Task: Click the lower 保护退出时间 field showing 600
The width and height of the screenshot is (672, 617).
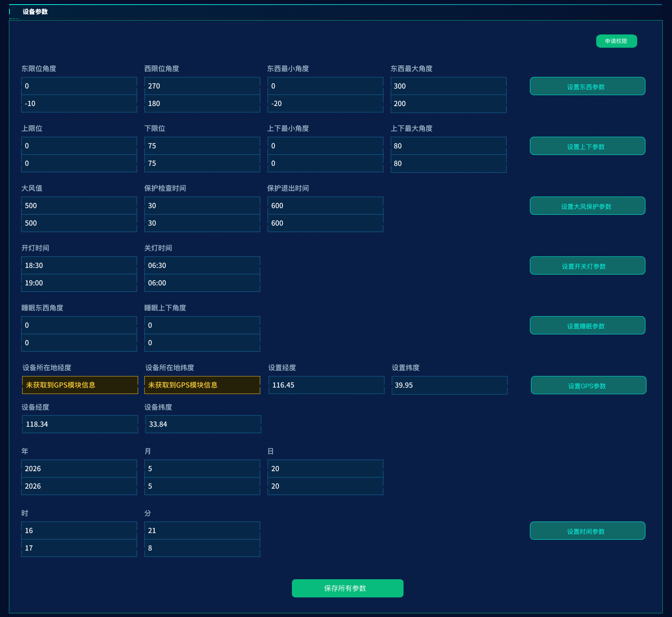Action: click(325, 223)
